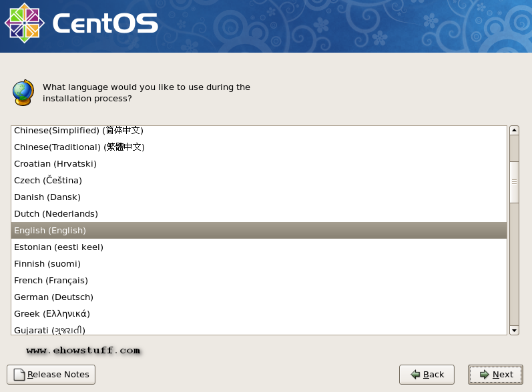
Task: Select the highlighted English (English) row
Action: coord(259,231)
